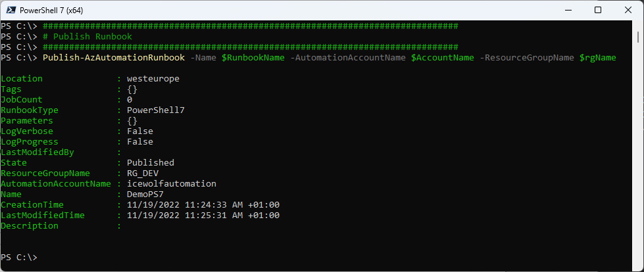
Task: Click the 'RG_DEV' resource group value
Action: tap(143, 173)
